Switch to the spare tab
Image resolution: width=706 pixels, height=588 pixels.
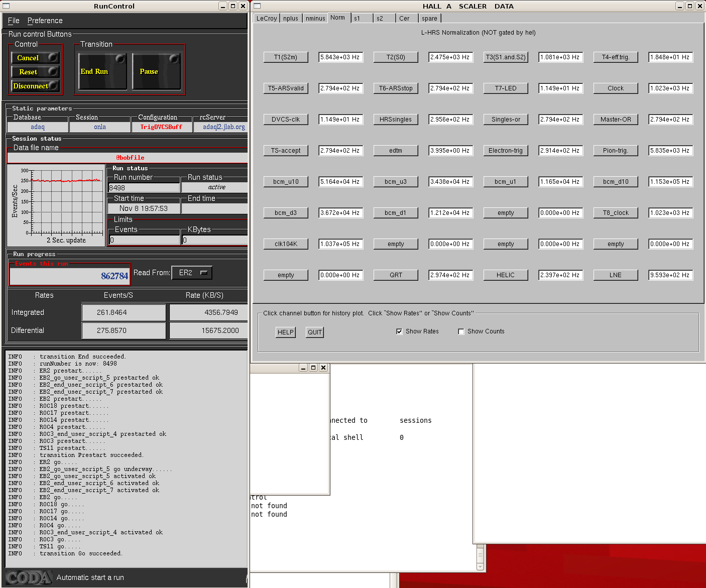pos(430,18)
